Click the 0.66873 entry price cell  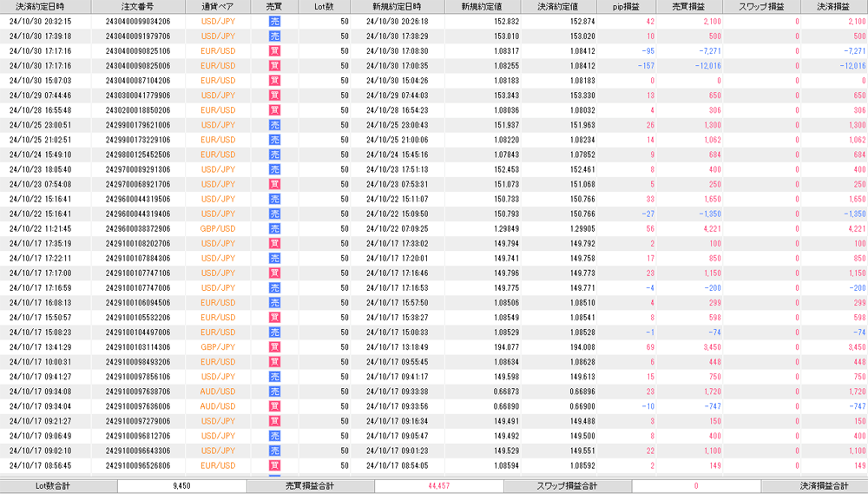(507, 392)
